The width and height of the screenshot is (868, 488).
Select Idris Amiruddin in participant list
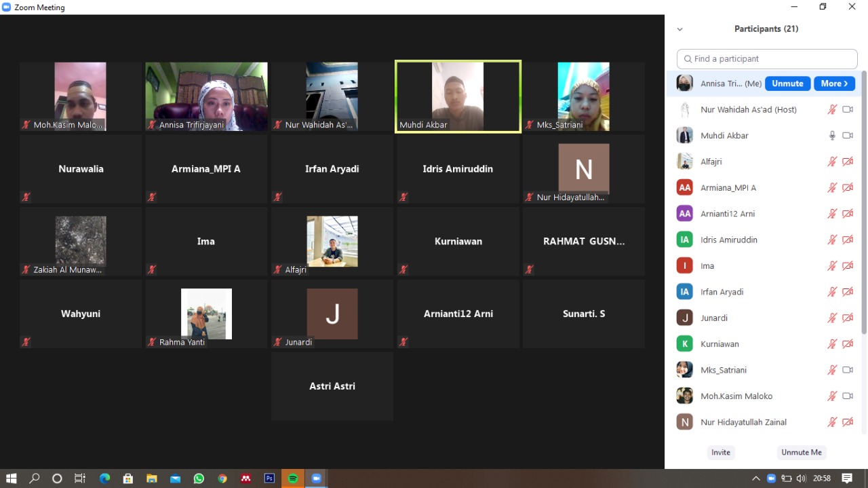729,240
